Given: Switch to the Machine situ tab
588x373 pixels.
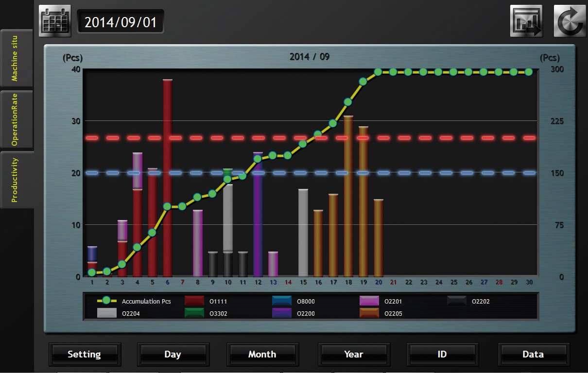Looking at the screenshot, I should [x=16, y=58].
